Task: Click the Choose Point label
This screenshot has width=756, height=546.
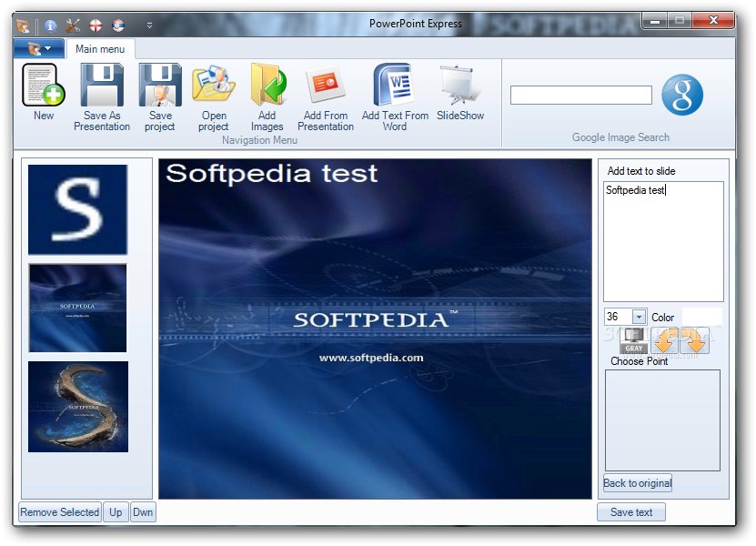Action: [640, 361]
